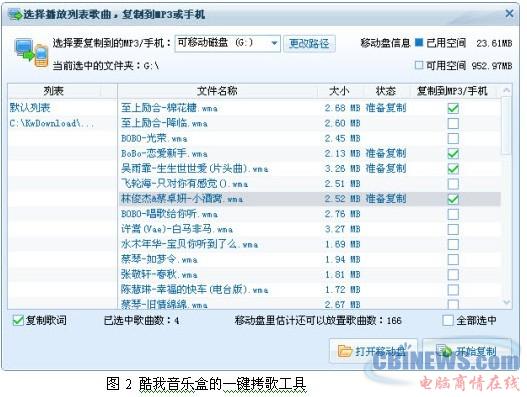Click the 23.61MB used space value
The width and height of the screenshot is (527, 397).
point(494,43)
